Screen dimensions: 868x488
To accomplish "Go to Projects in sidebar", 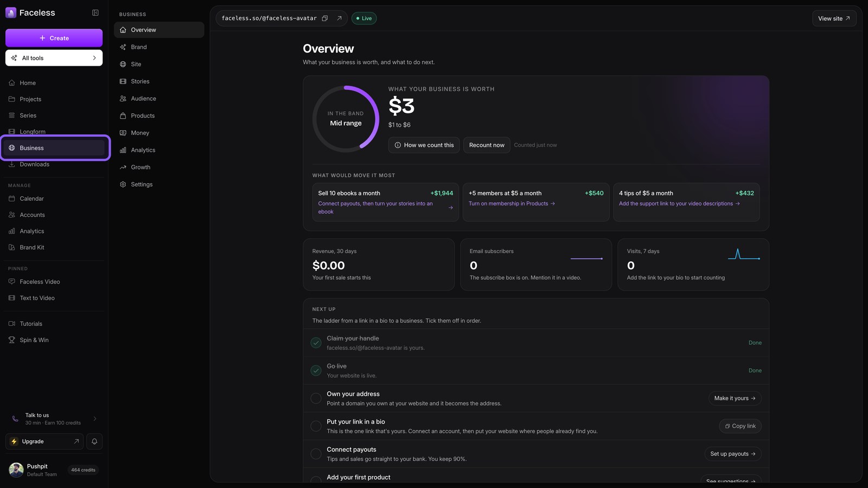I will [x=54, y=99].
